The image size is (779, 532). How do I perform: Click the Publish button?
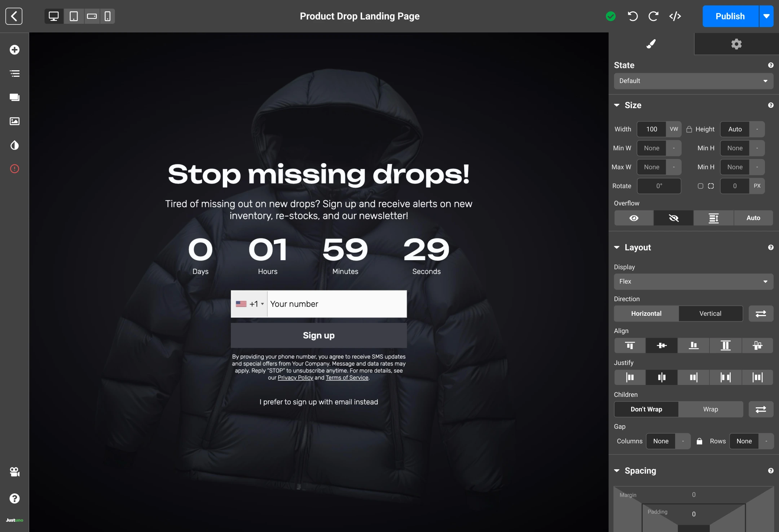[x=730, y=16]
